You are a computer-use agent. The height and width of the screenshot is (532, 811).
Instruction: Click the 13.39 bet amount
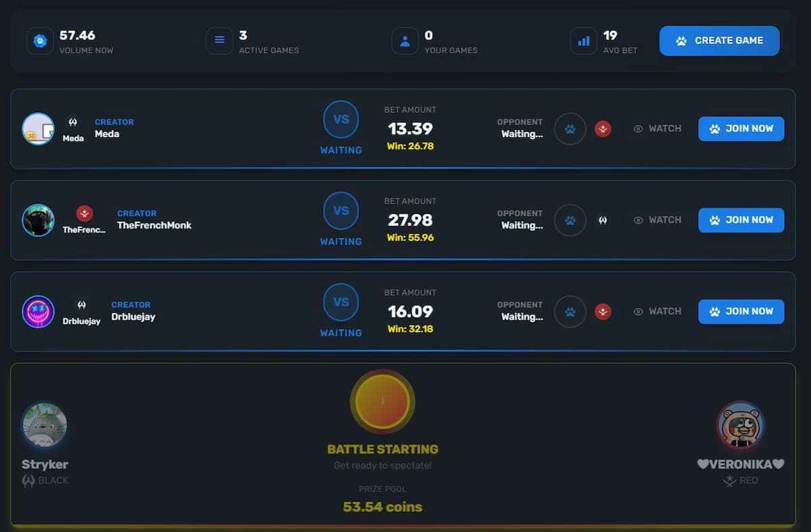[410, 128]
